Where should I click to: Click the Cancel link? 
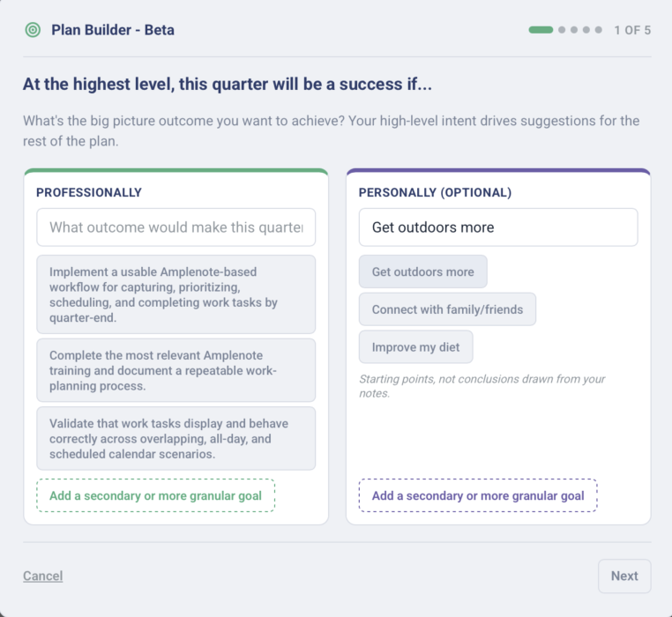click(43, 576)
